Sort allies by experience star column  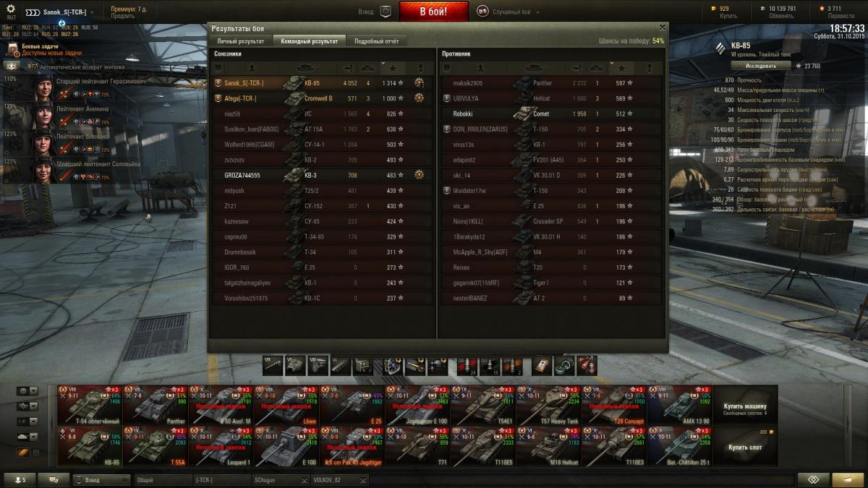tap(393, 68)
